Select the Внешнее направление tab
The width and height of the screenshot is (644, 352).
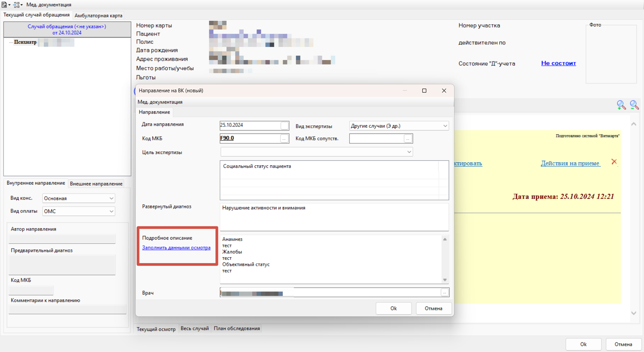(x=96, y=184)
